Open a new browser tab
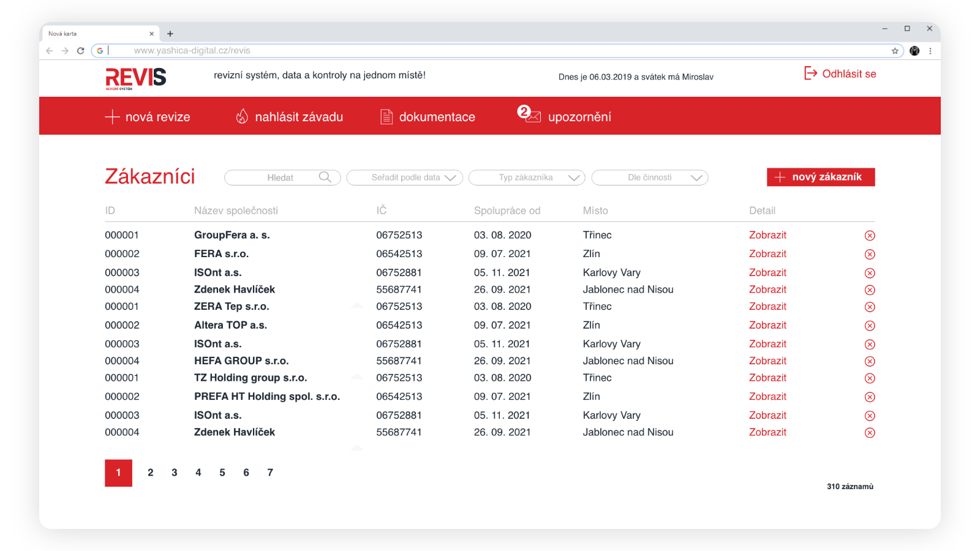 point(170,34)
